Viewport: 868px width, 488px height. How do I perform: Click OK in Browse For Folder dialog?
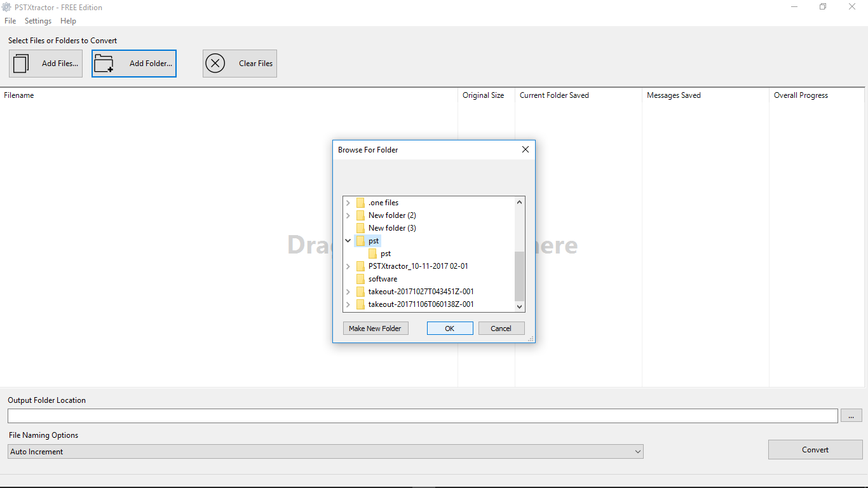(x=450, y=329)
